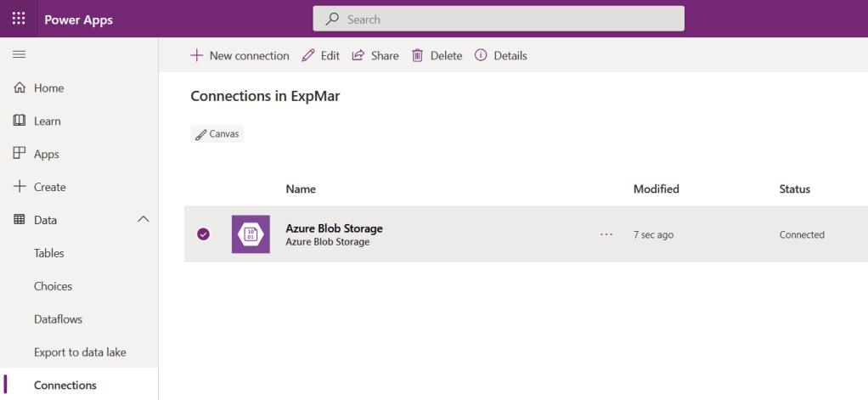Screen dimensions: 868x400
Task: Open the more options ellipsis for connection
Action: (x=606, y=234)
